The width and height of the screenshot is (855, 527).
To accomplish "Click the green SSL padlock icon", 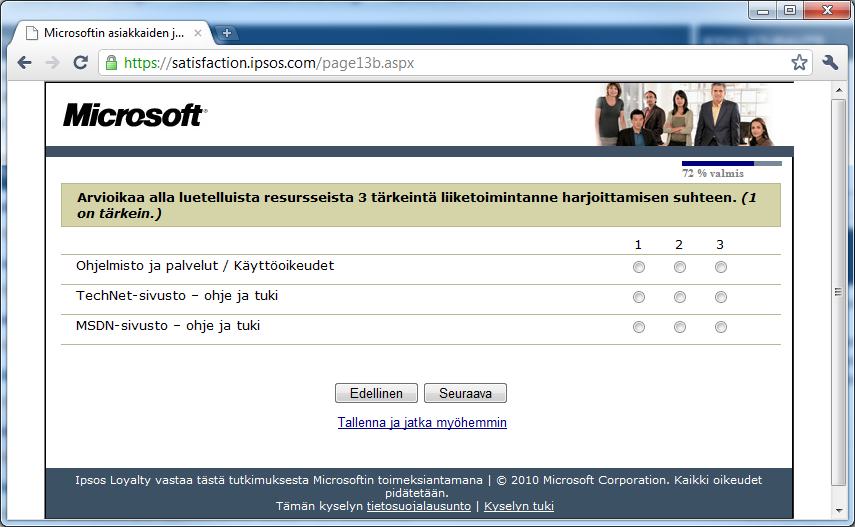I will 111,63.
